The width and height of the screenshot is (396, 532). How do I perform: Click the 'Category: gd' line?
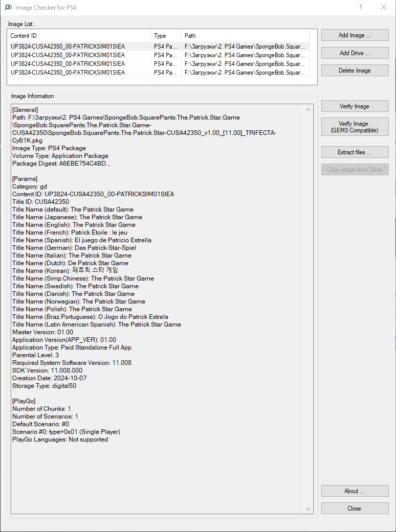(30, 187)
